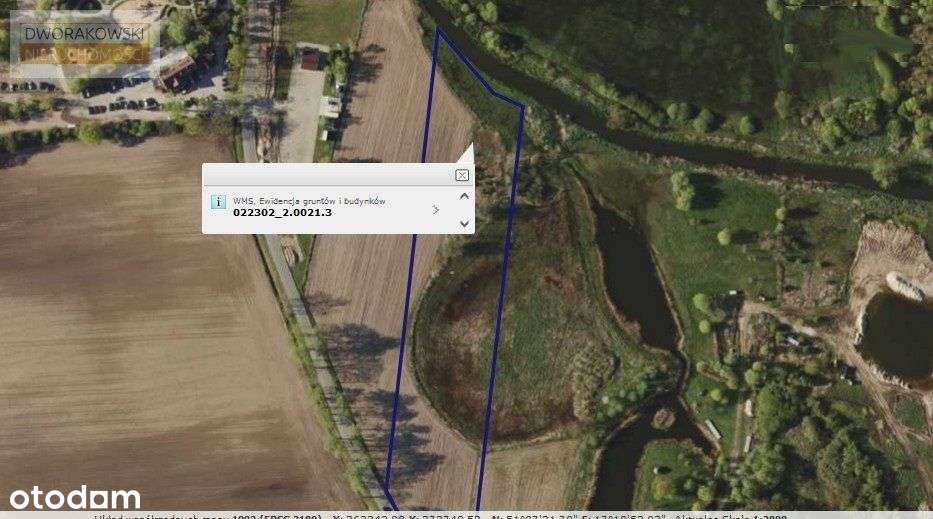This screenshot has height=519, width=933.
Task: Select parcel number 022302_2.0021.3
Action: click(282, 212)
